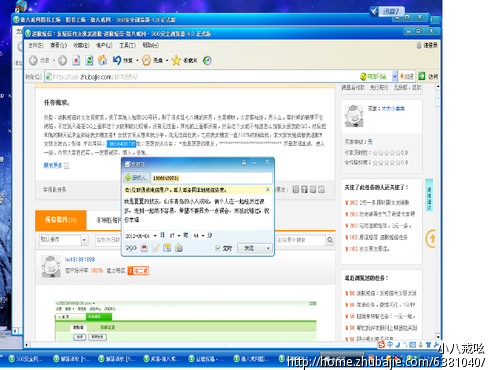
Task: Open the dropdown arrow beside 无痕
Action: coord(167,61)
